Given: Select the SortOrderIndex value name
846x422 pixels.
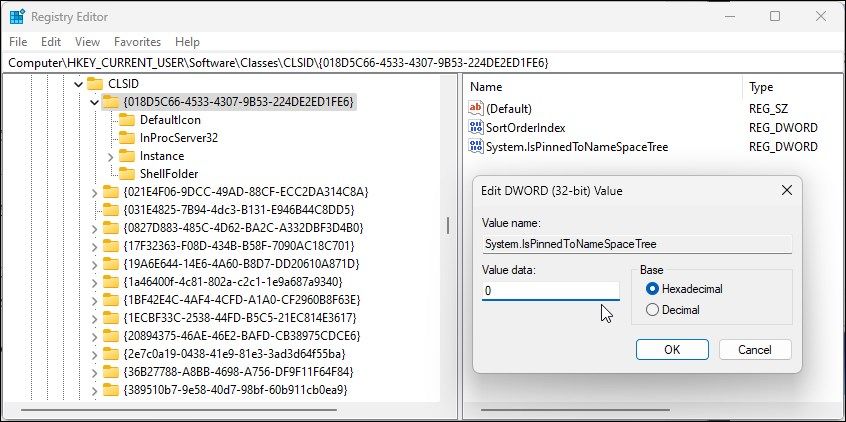Looking at the screenshot, I should pos(526,128).
